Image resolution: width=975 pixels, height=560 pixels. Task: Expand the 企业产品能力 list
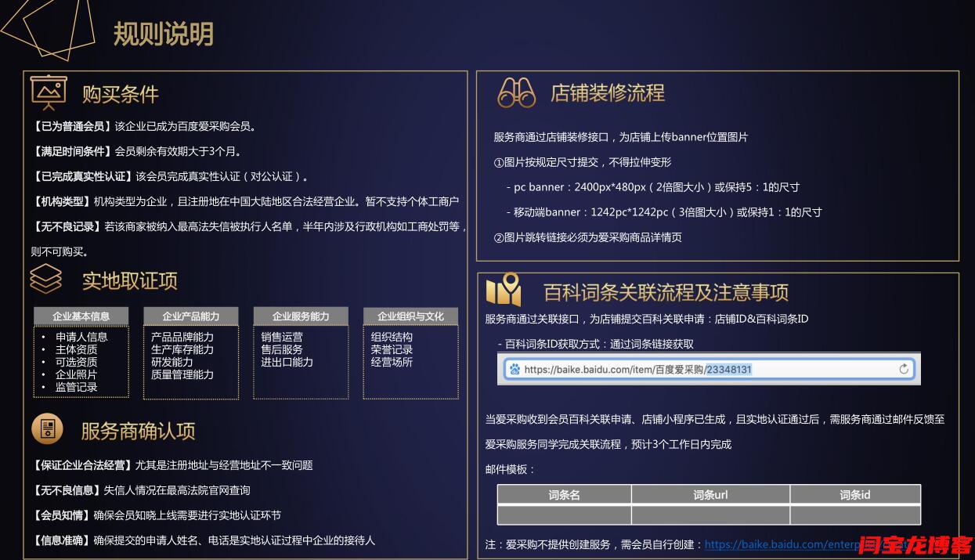pos(191,316)
